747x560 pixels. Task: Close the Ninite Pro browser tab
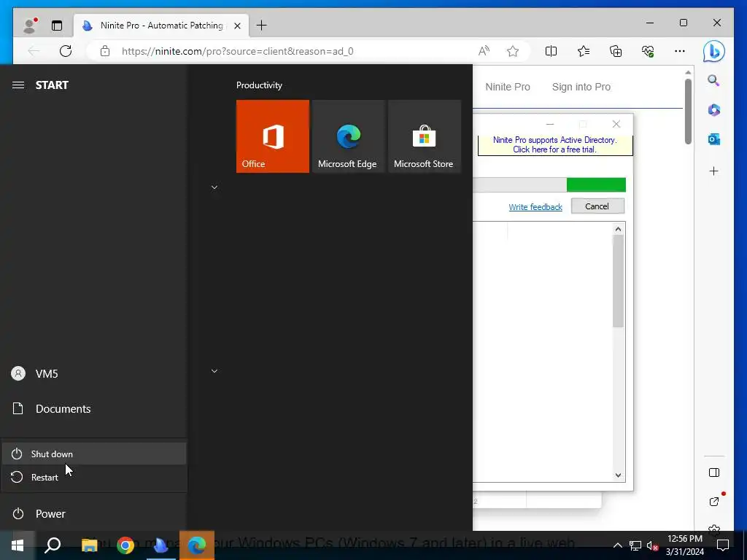[237, 26]
